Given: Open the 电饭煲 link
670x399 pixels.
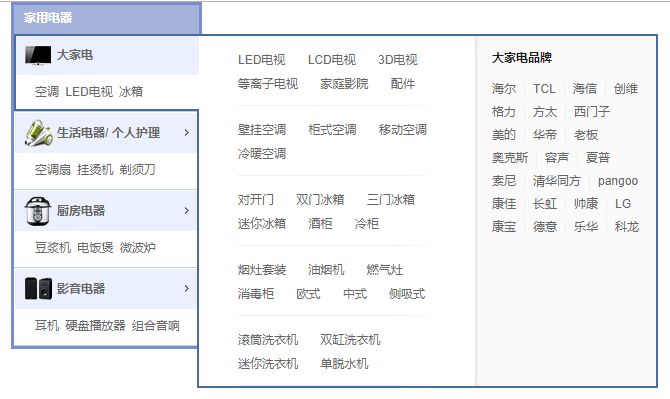Looking at the screenshot, I should point(95,247).
